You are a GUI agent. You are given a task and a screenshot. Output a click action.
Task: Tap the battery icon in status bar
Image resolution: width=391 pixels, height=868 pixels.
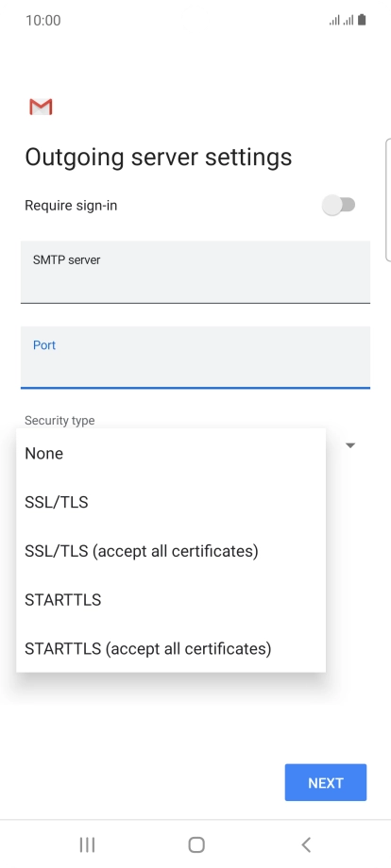(362, 21)
